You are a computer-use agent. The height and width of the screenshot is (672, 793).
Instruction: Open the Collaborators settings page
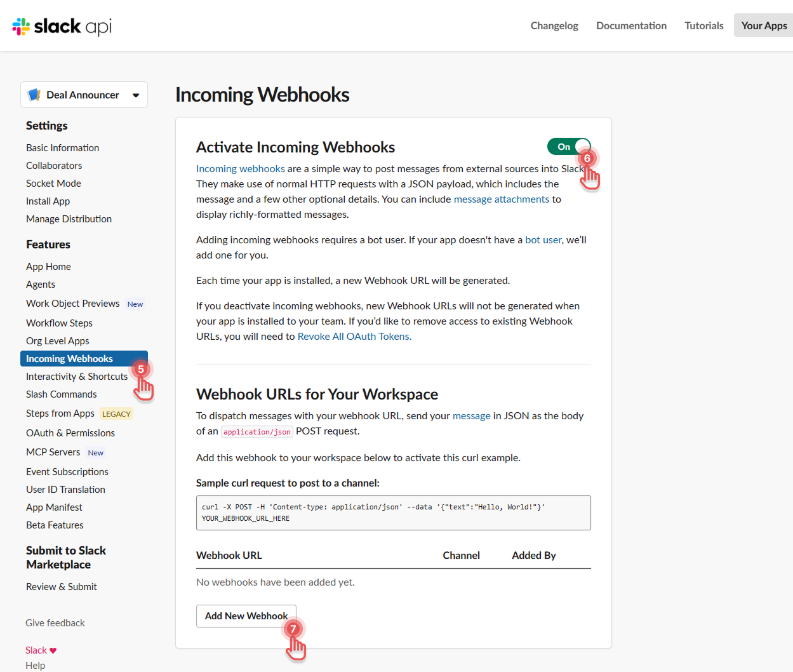(x=54, y=165)
